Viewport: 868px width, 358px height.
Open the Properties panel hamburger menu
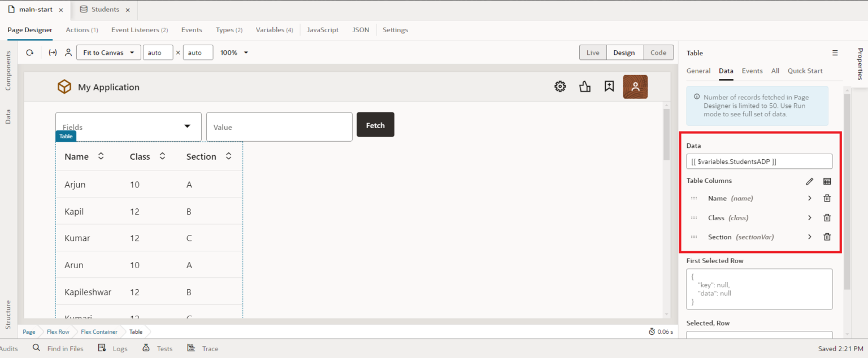835,53
